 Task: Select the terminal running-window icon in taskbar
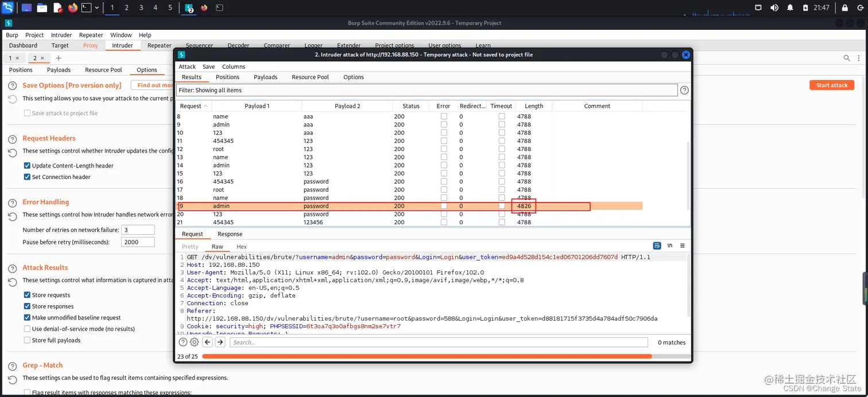(220, 8)
